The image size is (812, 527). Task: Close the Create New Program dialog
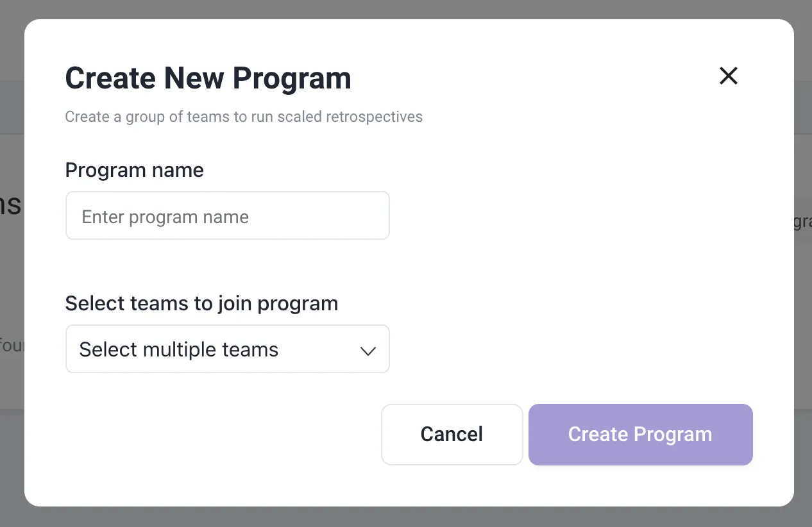pos(729,76)
